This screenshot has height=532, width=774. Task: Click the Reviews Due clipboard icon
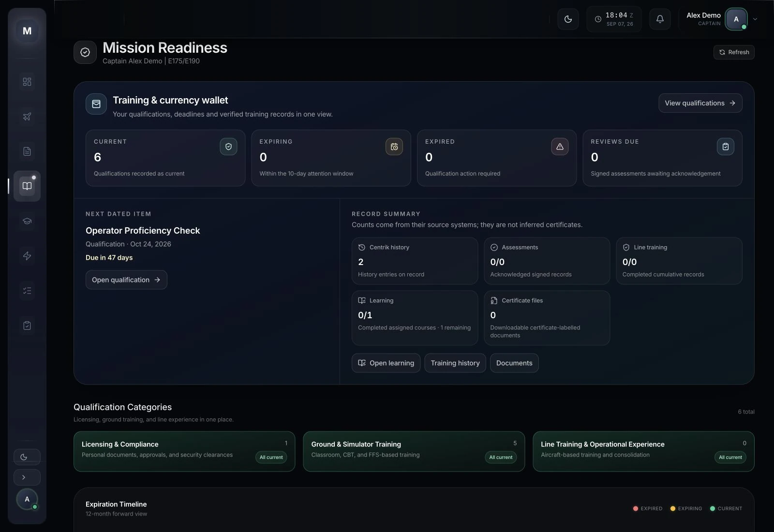coord(726,147)
